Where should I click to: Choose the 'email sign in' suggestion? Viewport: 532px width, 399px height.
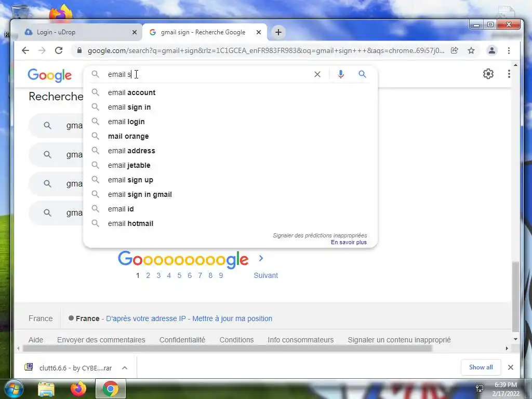(x=230, y=107)
